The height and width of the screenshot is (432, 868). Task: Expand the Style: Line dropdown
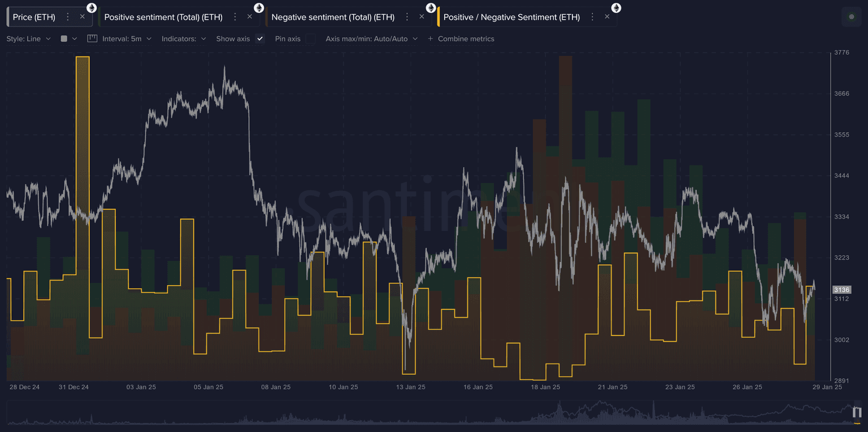point(28,38)
